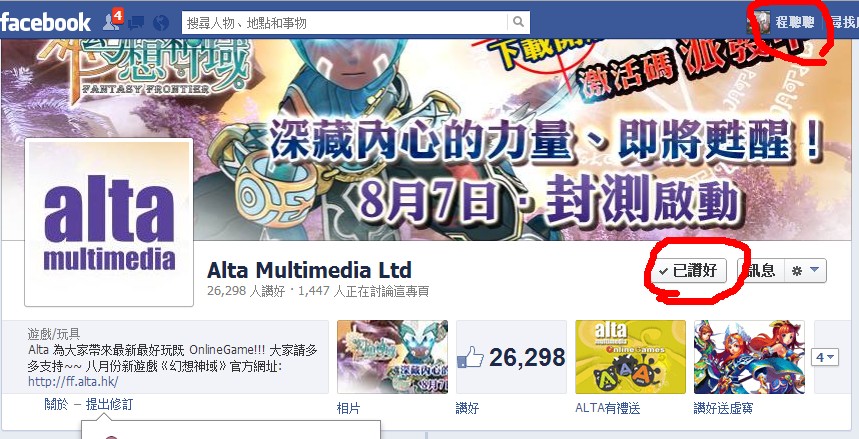Click the thumbs-up 26,298 likes tile
This screenshot has height=439, width=859.
click(x=511, y=357)
